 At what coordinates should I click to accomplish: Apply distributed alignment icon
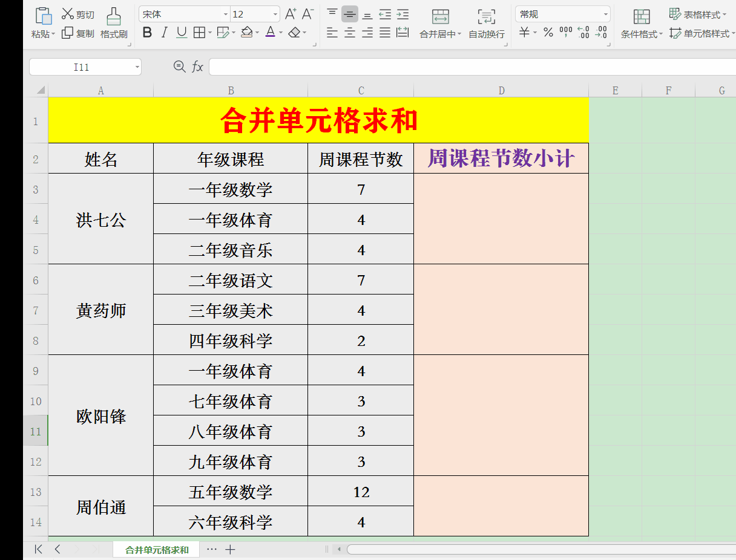402,33
